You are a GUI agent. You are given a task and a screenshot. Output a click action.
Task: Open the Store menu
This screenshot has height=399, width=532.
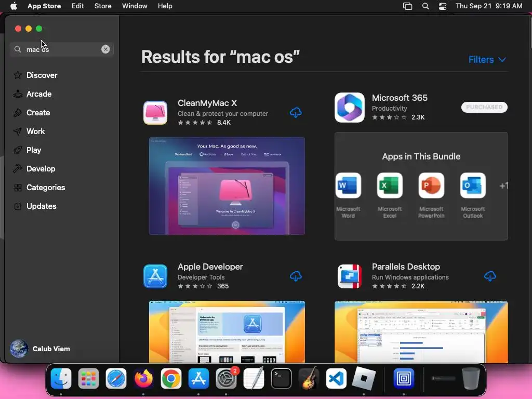click(x=103, y=6)
